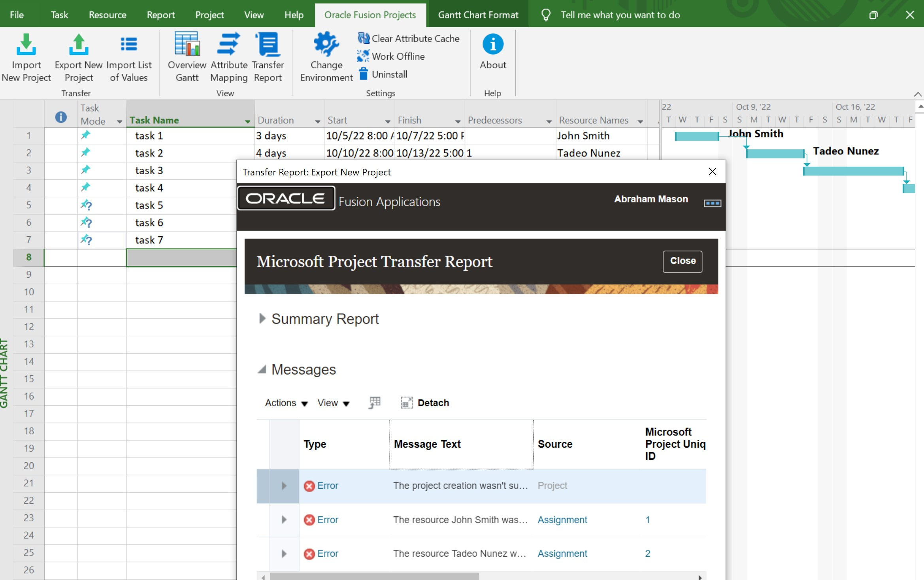Switch to the Project ribbon tab
Image resolution: width=924 pixels, height=580 pixels.
[209, 15]
